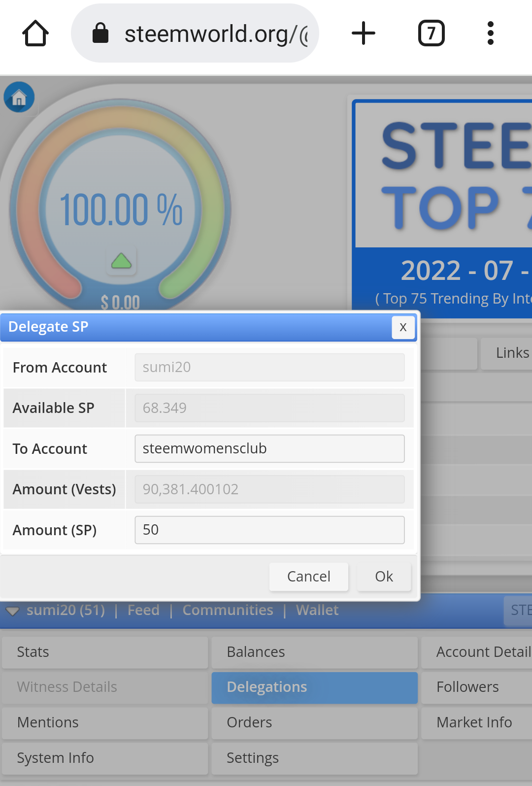Focus the Amount (SP) input field
The height and width of the screenshot is (786, 532).
point(269,530)
